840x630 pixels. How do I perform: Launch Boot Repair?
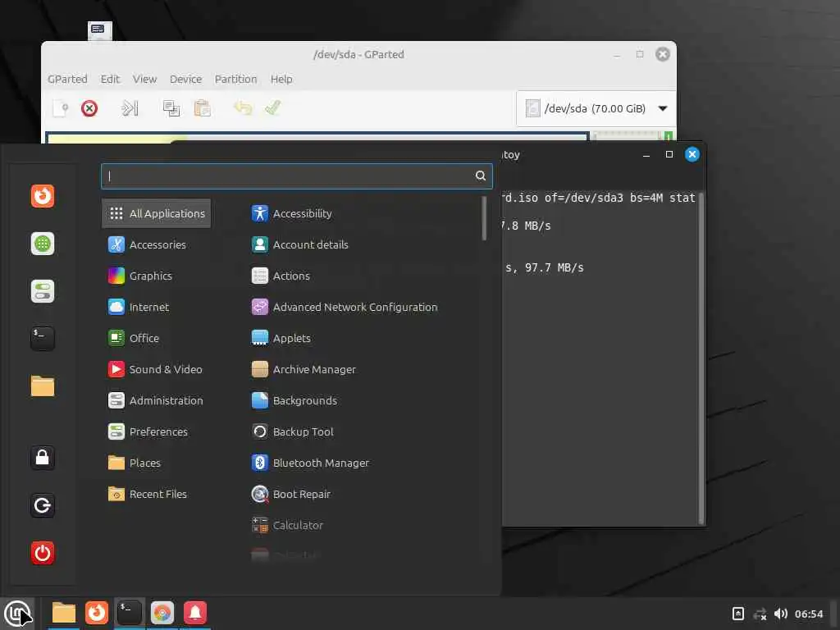[291, 494]
